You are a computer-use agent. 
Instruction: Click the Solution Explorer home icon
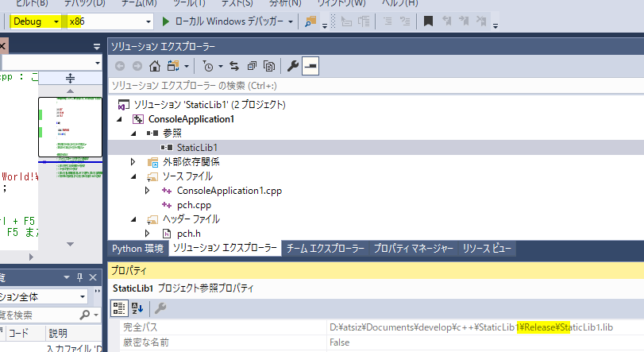point(154,66)
